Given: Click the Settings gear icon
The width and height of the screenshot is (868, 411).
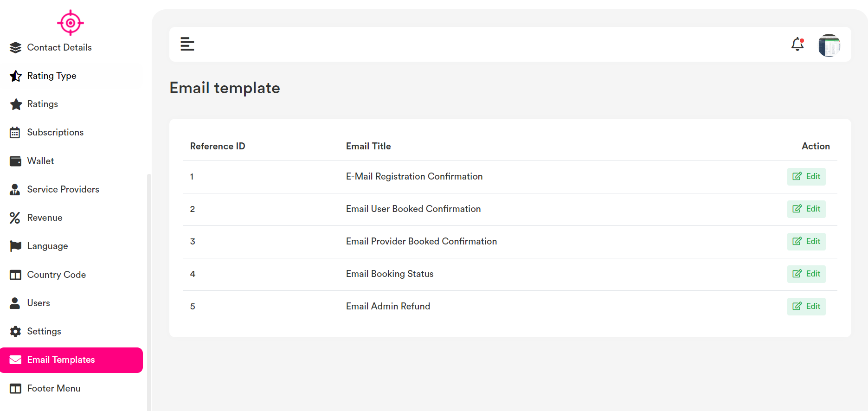Looking at the screenshot, I should pos(15,331).
